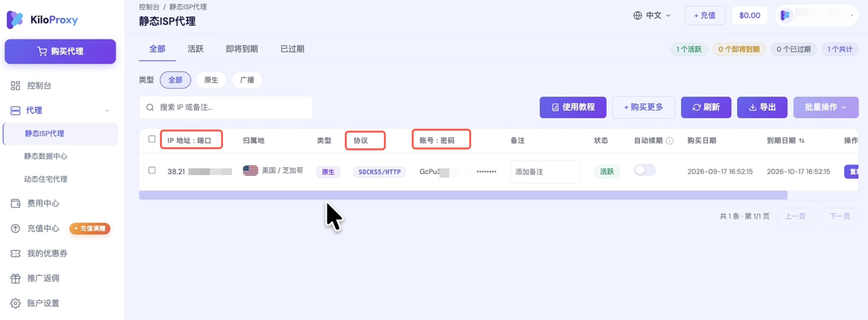Screen dimensions: 868x320
Task: Click the 美国 / 芝加哥 location text
Action: [x=282, y=170]
